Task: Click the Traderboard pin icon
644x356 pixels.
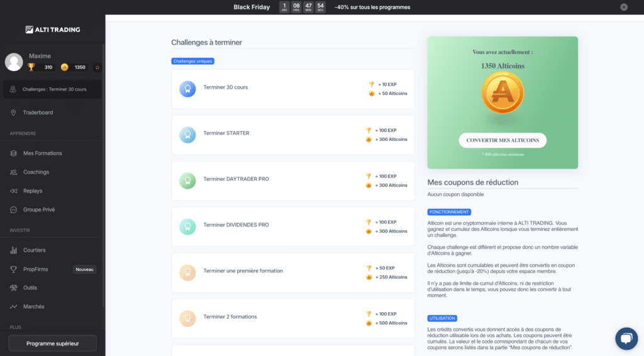Action: pos(13,113)
